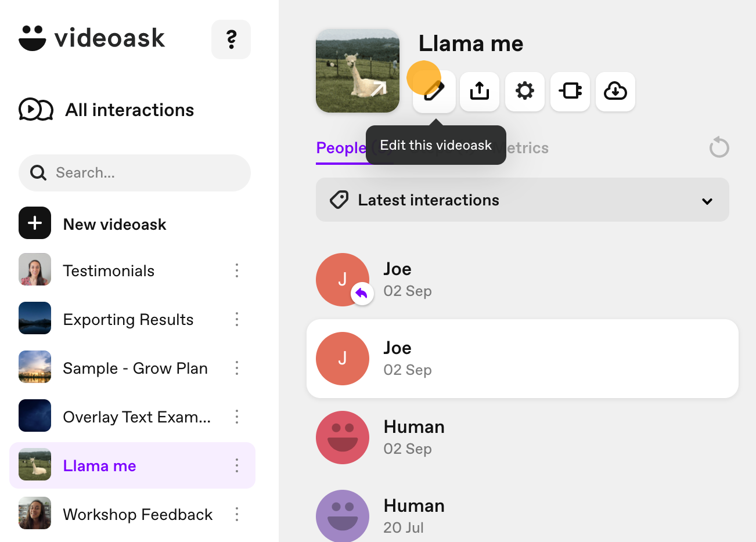Switch to the People tab
The height and width of the screenshot is (542, 756).
(x=341, y=148)
